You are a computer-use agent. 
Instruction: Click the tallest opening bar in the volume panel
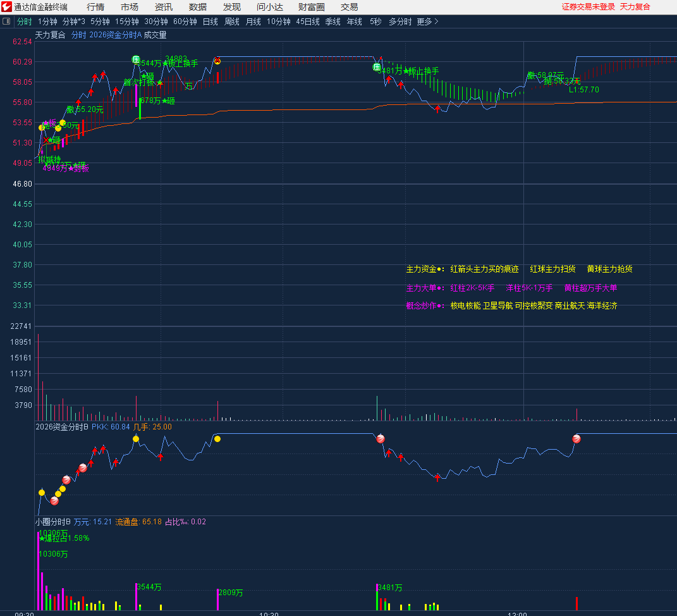(x=39, y=377)
